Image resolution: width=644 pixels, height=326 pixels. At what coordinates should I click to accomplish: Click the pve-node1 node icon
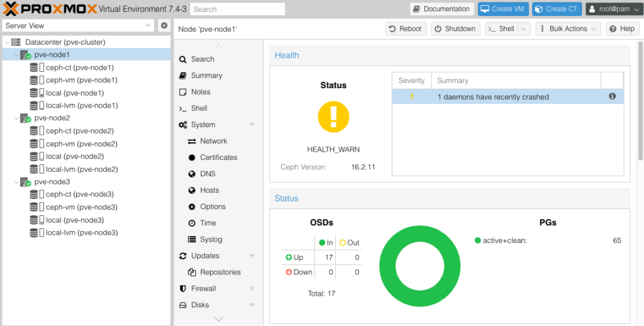[25, 55]
